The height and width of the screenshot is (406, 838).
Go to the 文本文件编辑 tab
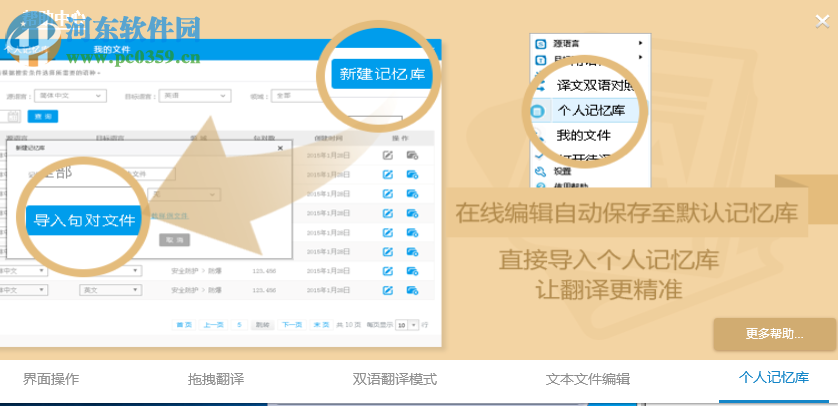click(588, 379)
